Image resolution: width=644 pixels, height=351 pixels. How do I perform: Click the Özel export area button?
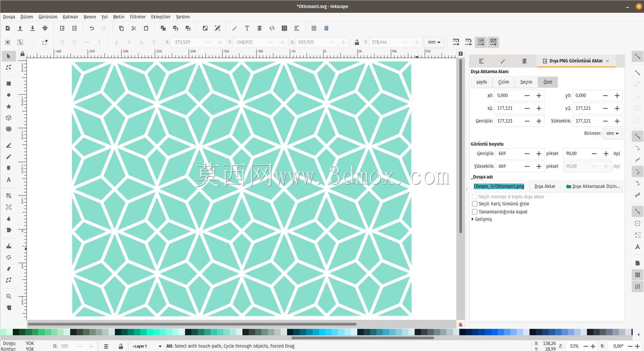coord(548,82)
